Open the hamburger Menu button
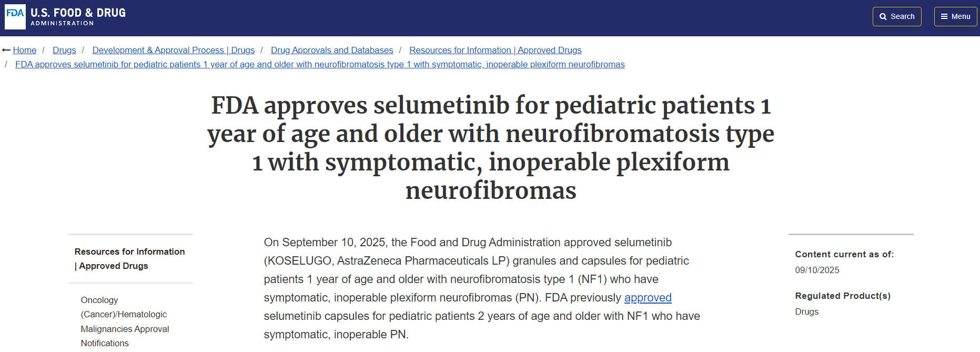Image resolution: width=980 pixels, height=352 pixels. [955, 17]
